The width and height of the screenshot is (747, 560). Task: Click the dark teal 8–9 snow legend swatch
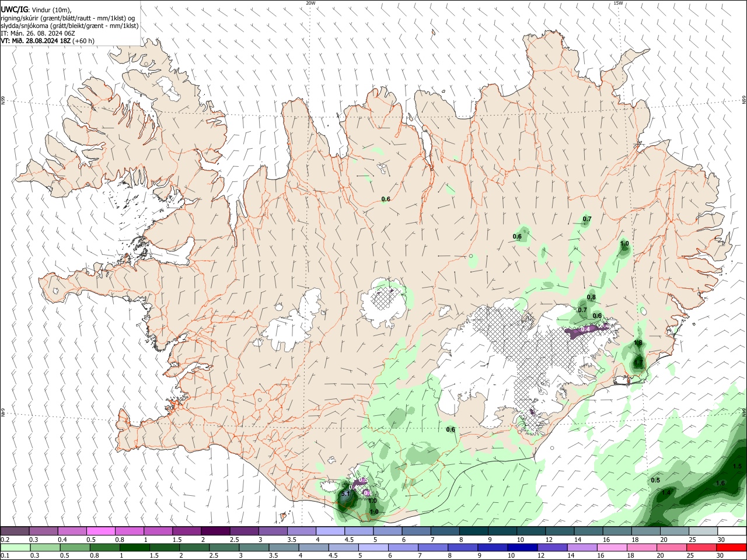[473, 531]
